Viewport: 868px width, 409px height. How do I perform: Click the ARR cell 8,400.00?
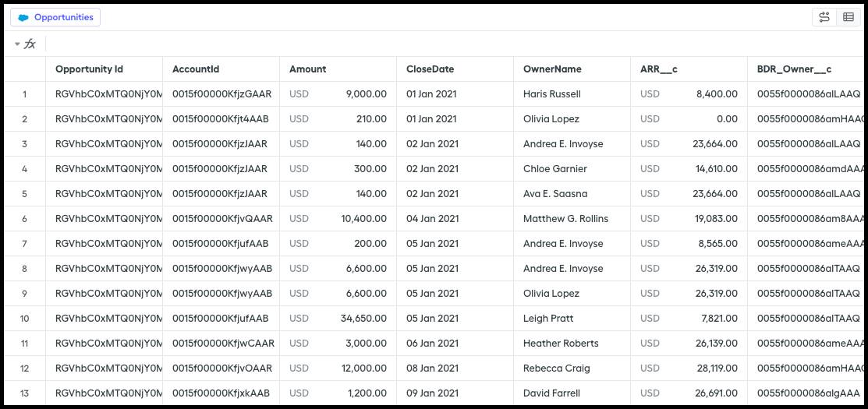689,94
